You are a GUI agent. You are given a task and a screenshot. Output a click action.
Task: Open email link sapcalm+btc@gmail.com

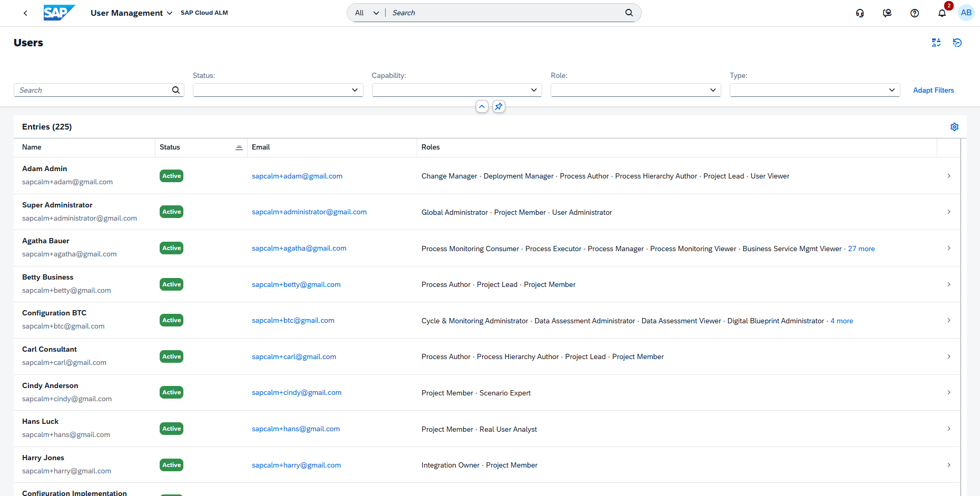293,321
